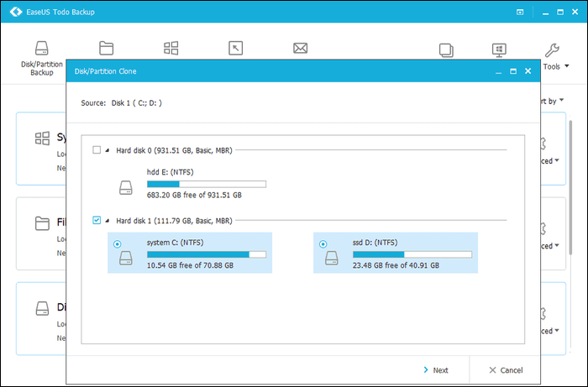Click "683.20 GB free of 931.51 GB" text

(194, 195)
